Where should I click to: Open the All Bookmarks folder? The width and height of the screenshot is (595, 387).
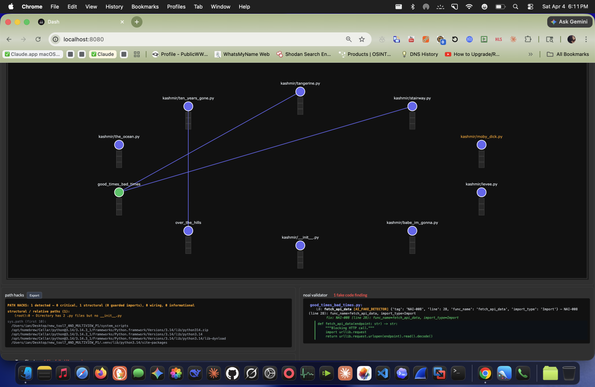(x=568, y=54)
